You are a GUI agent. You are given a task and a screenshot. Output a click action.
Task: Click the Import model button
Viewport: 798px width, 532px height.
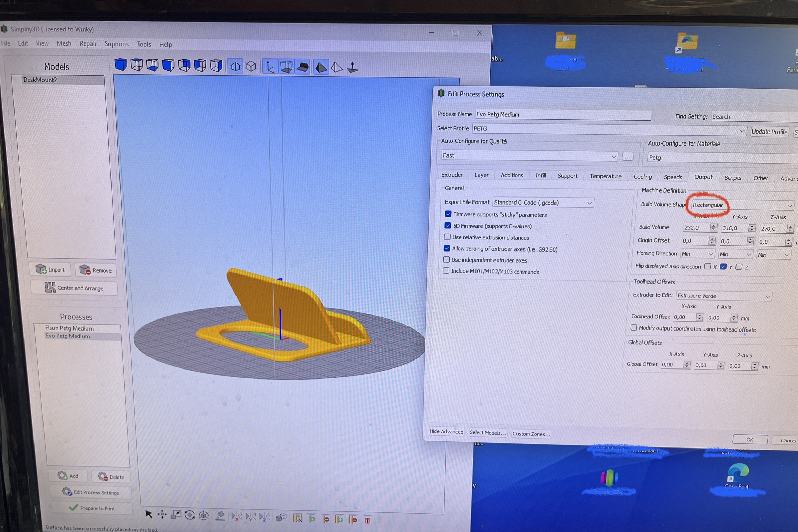point(50,269)
